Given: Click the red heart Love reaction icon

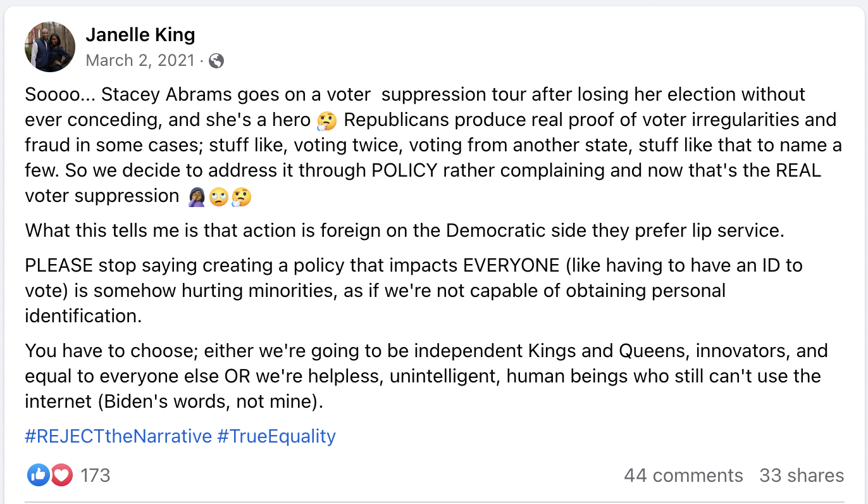Looking at the screenshot, I should pyautogui.click(x=61, y=475).
